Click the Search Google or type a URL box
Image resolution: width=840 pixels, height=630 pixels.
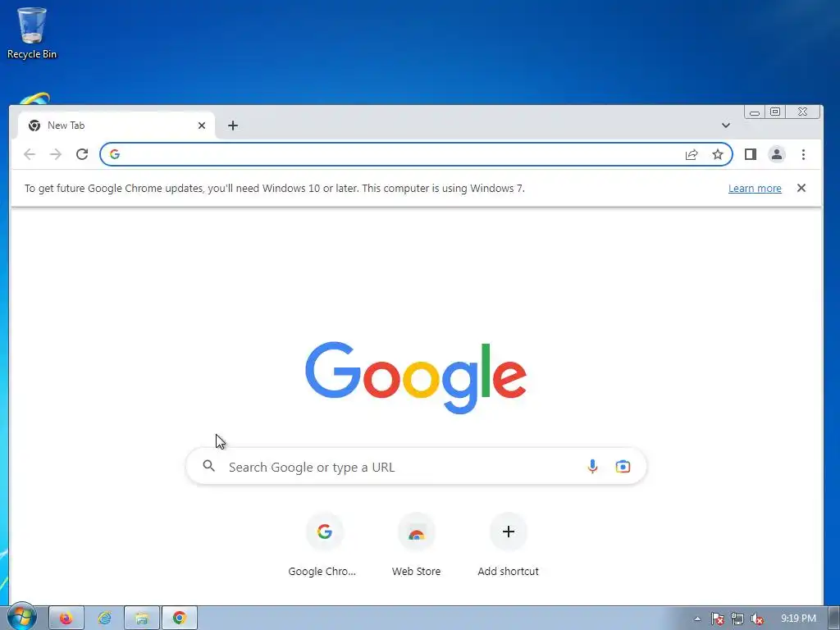click(x=416, y=467)
